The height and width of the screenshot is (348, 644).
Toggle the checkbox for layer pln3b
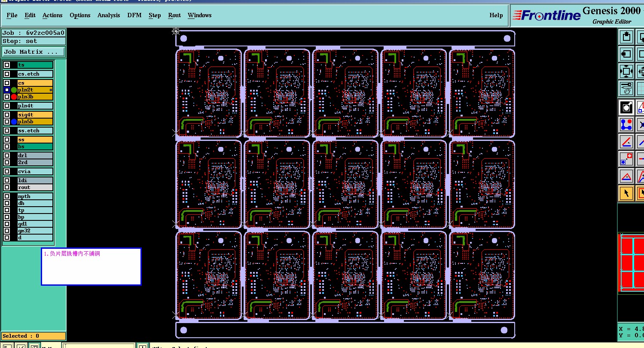point(7,97)
